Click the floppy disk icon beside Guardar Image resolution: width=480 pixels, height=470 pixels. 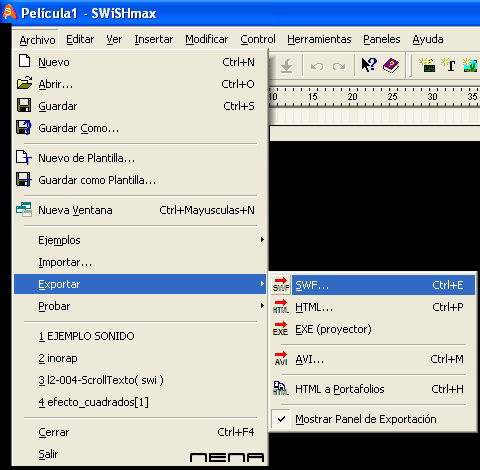24,106
